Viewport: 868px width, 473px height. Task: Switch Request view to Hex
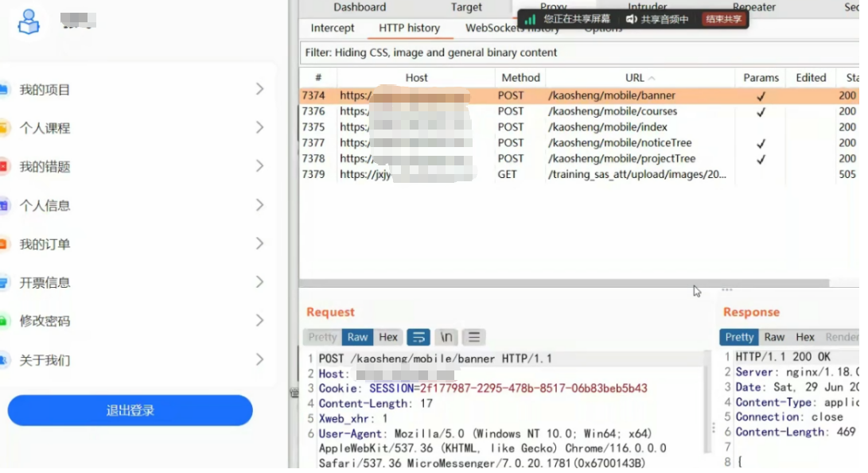[x=388, y=337]
